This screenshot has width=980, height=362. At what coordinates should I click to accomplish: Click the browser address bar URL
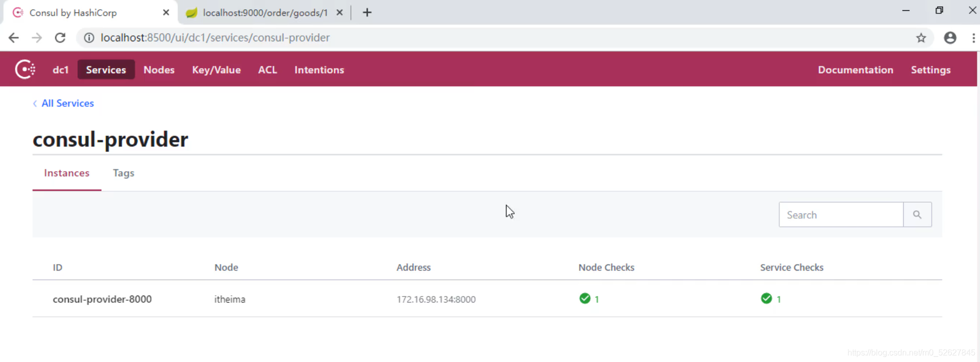[215, 38]
